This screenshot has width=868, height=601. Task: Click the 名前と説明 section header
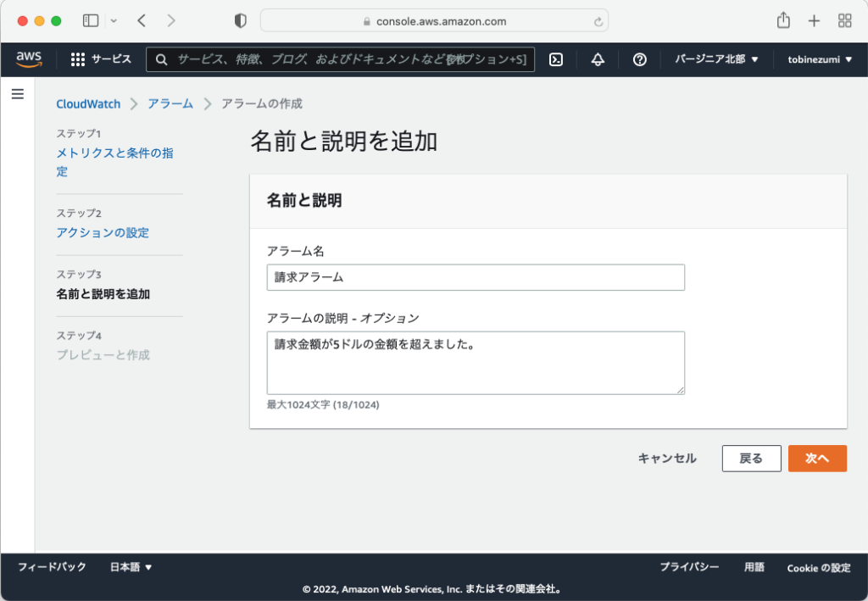click(304, 200)
